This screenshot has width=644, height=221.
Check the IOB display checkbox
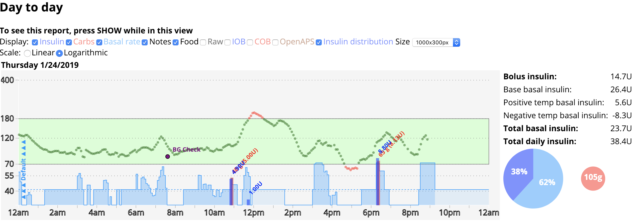pos(227,42)
